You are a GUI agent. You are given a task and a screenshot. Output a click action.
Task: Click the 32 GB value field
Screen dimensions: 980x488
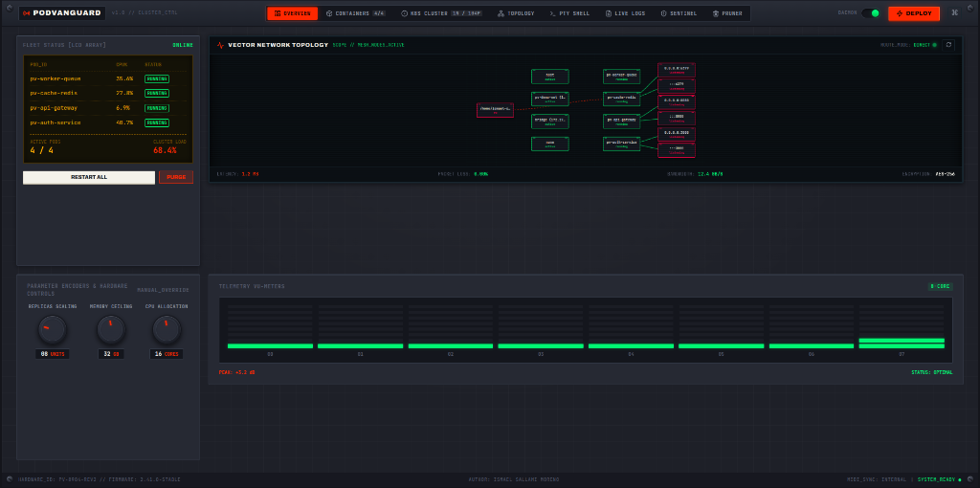coord(111,354)
